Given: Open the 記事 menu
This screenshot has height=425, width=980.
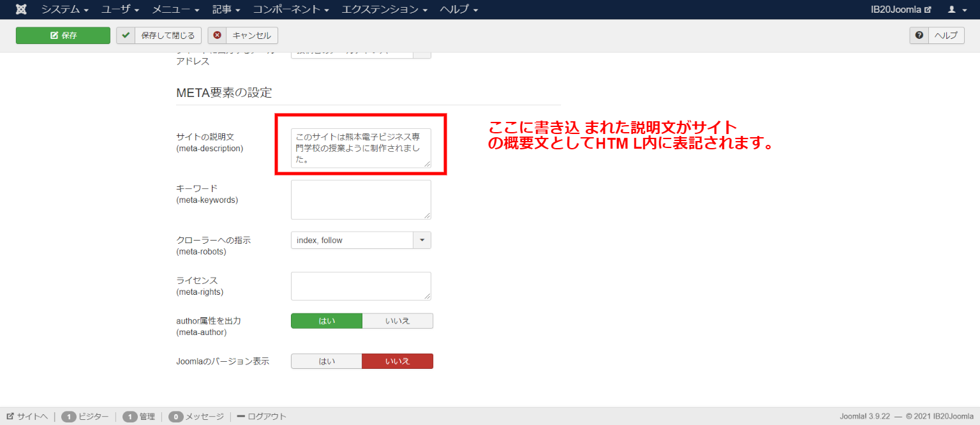Looking at the screenshot, I should [x=226, y=10].
